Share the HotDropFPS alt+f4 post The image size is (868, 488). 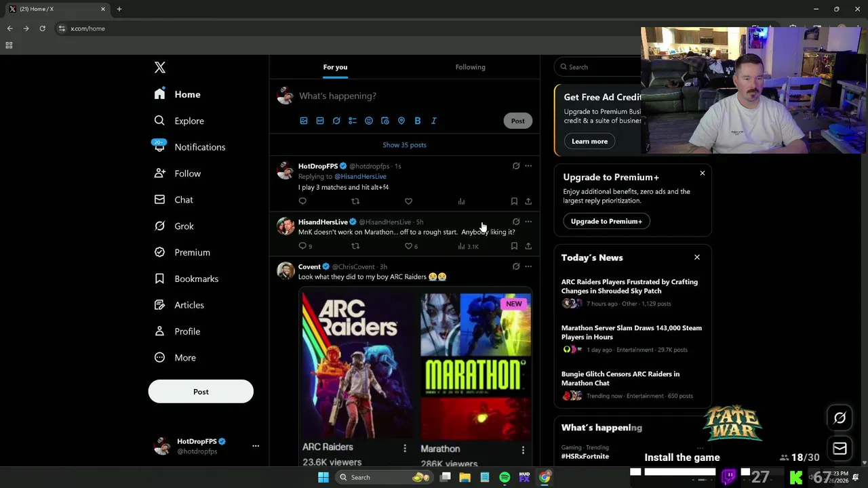528,201
